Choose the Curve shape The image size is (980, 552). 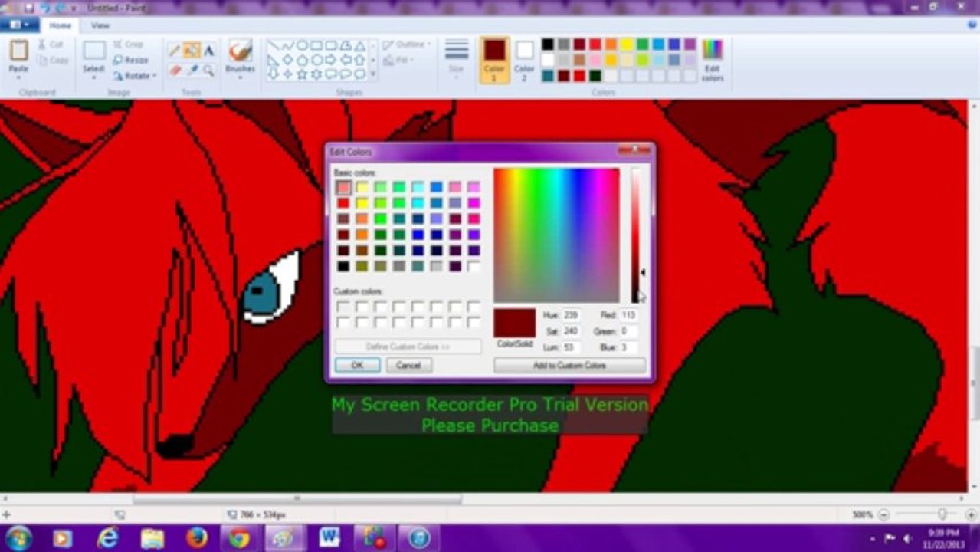coord(288,46)
